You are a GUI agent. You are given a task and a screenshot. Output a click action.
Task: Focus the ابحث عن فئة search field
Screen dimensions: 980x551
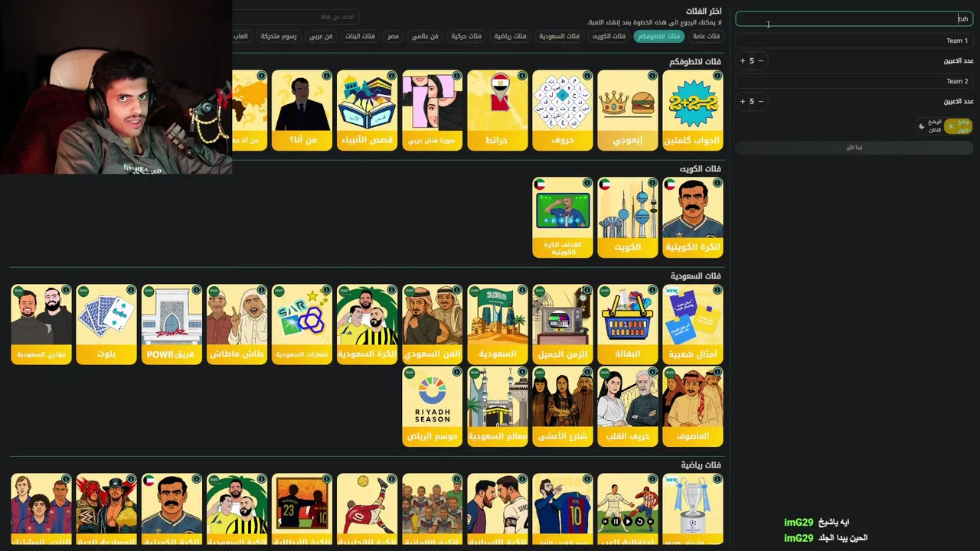coord(296,17)
